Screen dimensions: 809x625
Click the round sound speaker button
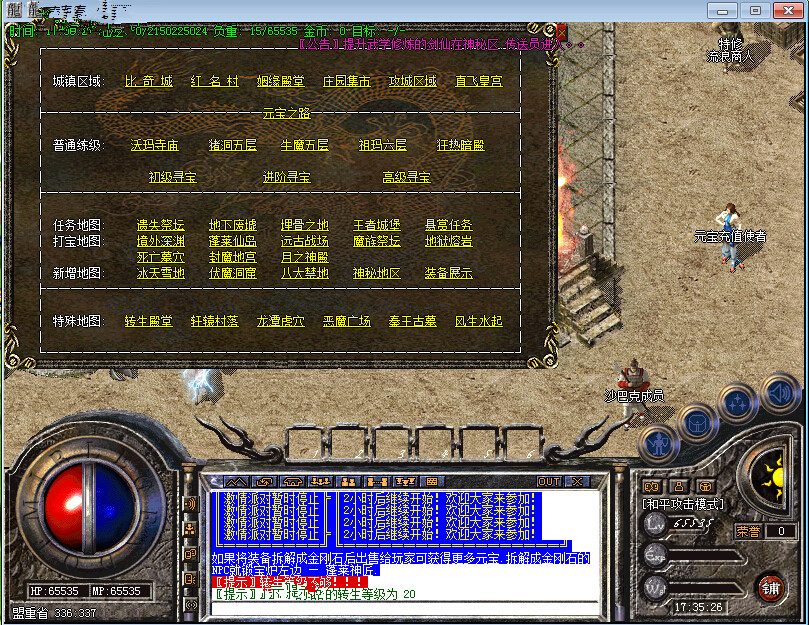tap(778, 394)
